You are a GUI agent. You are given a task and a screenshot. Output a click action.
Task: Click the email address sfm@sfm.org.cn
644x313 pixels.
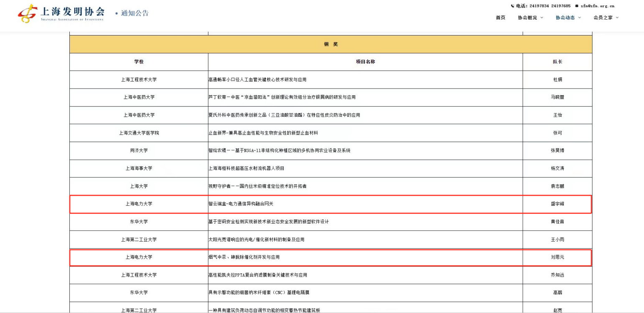tap(598, 6)
